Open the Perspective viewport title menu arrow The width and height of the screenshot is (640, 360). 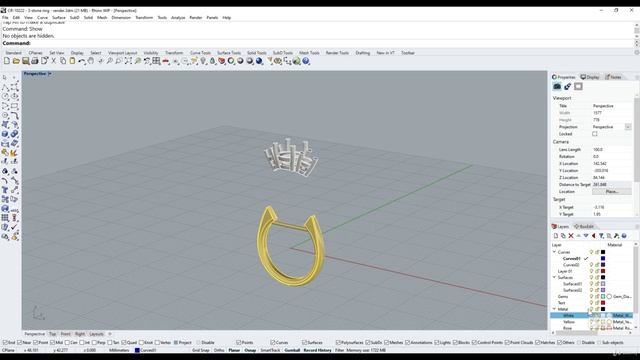click(50, 74)
